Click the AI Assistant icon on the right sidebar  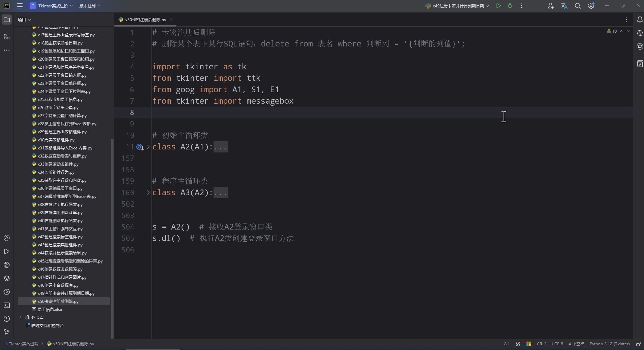pos(640,33)
